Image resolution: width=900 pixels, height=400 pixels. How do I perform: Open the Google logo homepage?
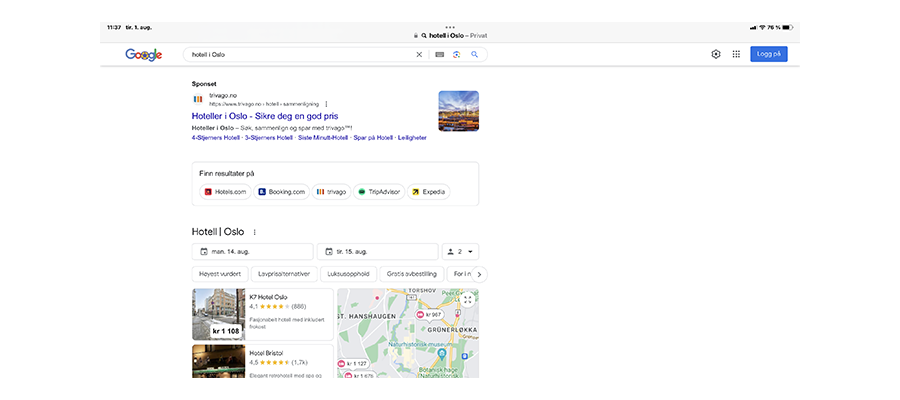point(143,55)
